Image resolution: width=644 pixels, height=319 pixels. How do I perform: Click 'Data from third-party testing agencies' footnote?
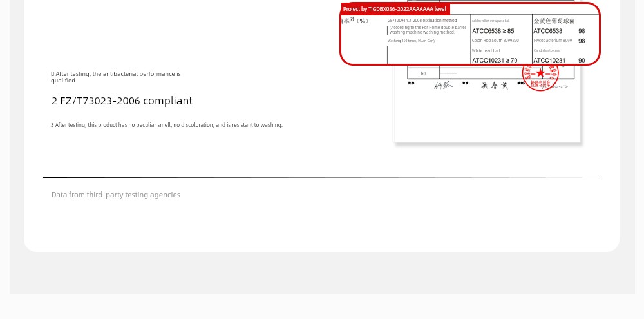coord(116,195)
